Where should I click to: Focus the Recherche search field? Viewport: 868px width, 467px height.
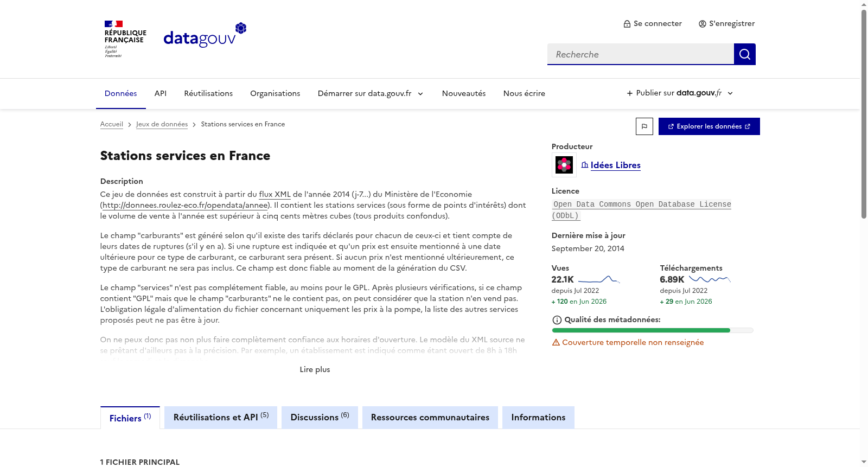coord(641,54)
